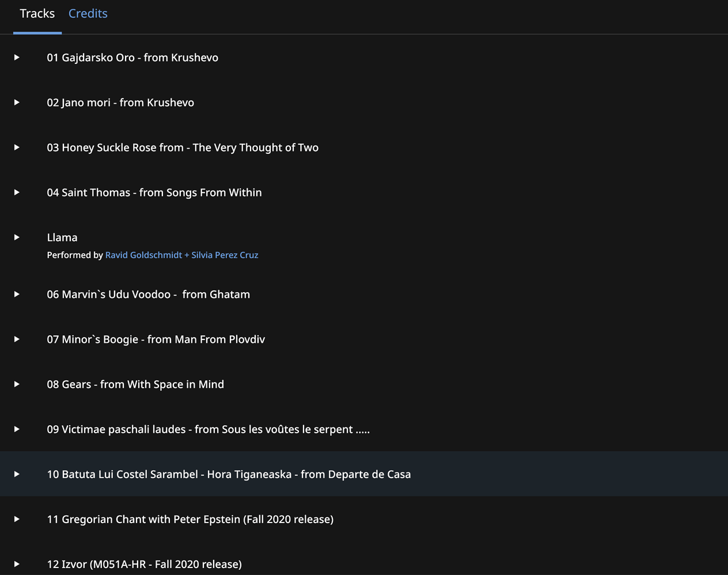Play track 12 Izvor
Viewport: 728px width, 575px height.
pos(17,564)
